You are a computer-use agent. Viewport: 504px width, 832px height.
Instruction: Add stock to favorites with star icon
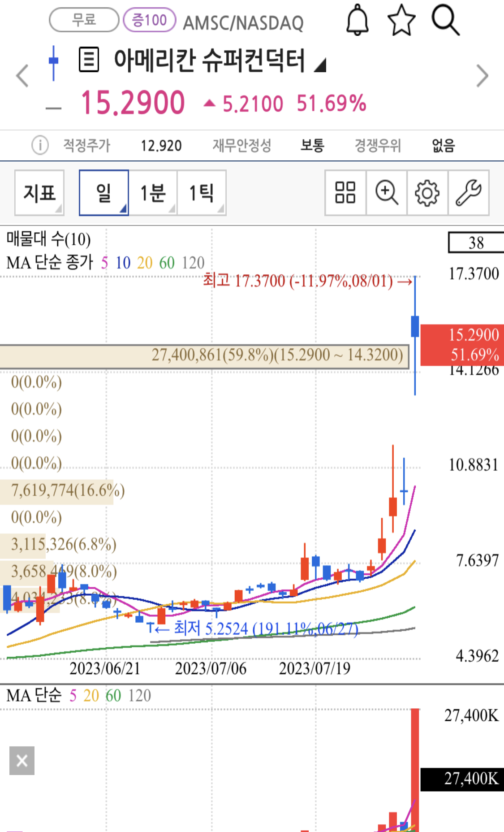point(401,20)
